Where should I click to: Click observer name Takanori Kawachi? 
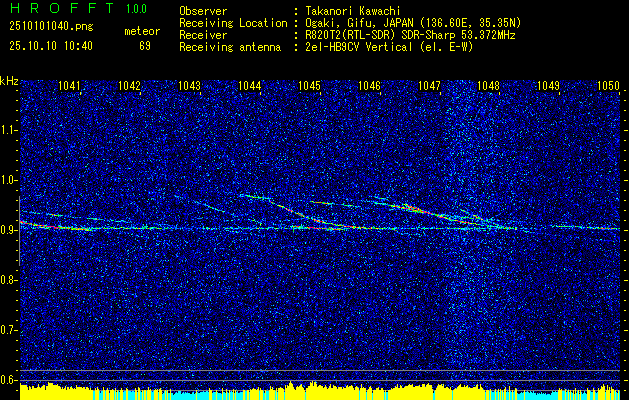tap(353, 12)
